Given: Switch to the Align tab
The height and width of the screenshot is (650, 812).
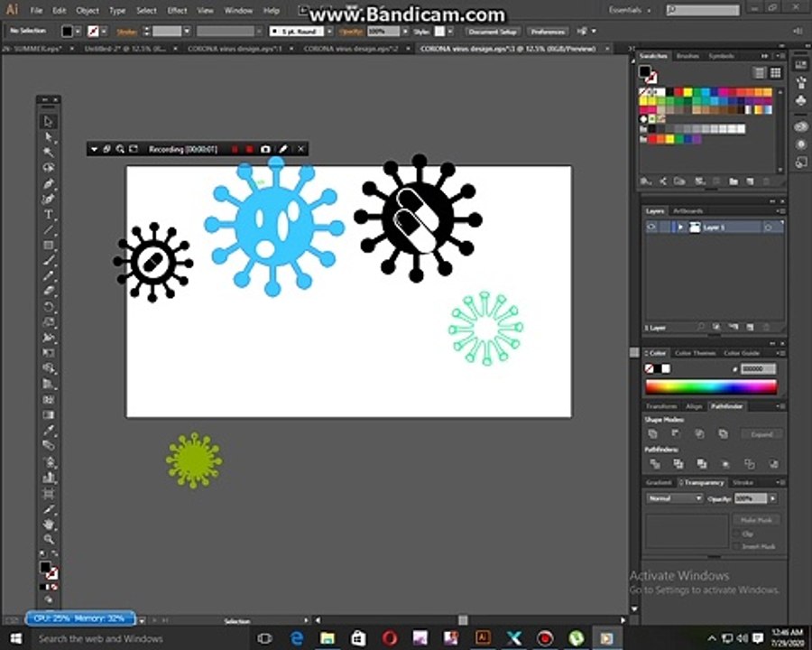Looking at the screenshot, I should click(x=694, y=406).
